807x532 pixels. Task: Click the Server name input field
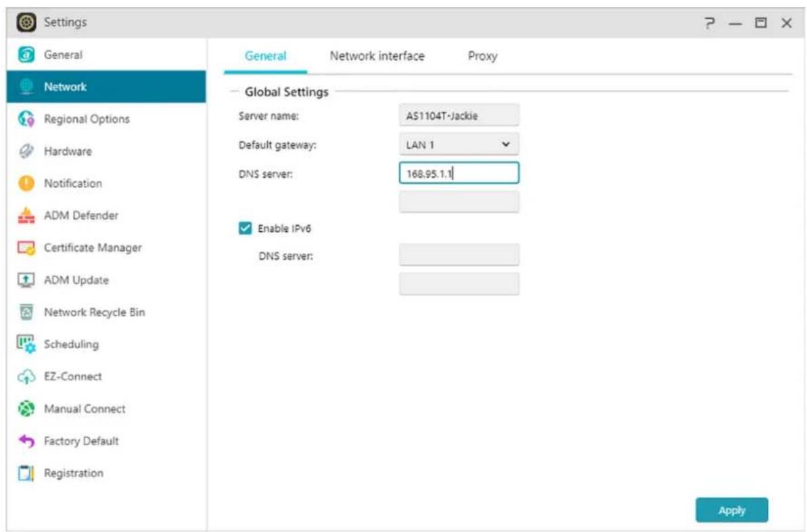tap(459, 116)
